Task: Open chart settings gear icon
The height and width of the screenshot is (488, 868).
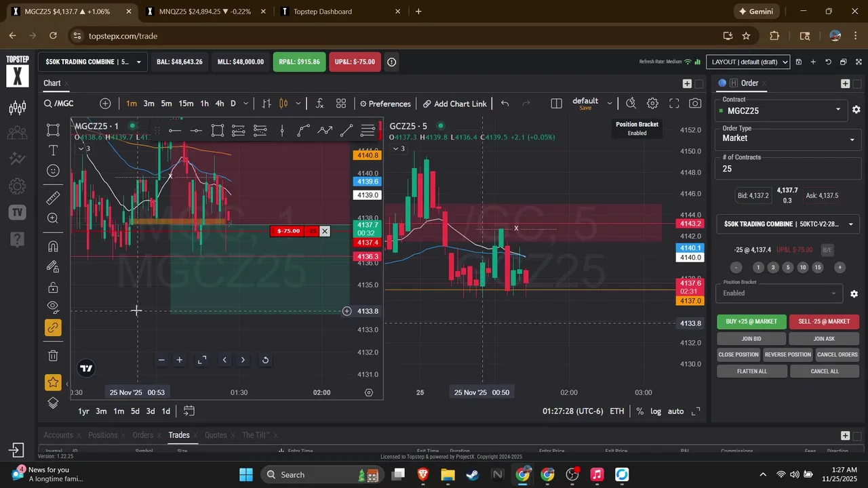Action: [652, 104]
